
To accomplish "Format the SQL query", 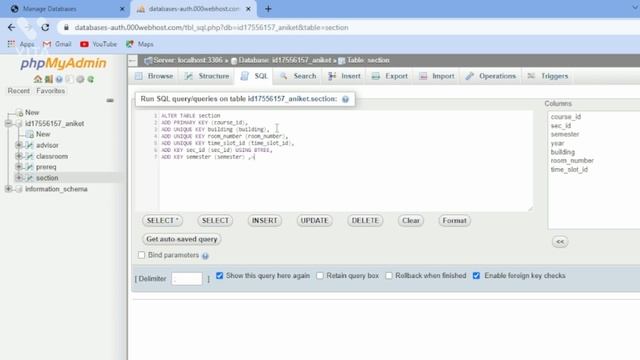I will [454, 220].
